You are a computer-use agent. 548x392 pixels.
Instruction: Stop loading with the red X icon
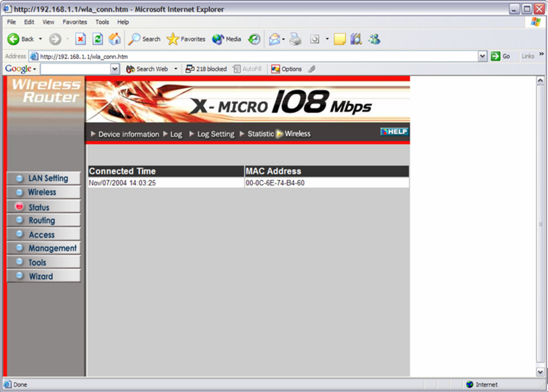81,39
